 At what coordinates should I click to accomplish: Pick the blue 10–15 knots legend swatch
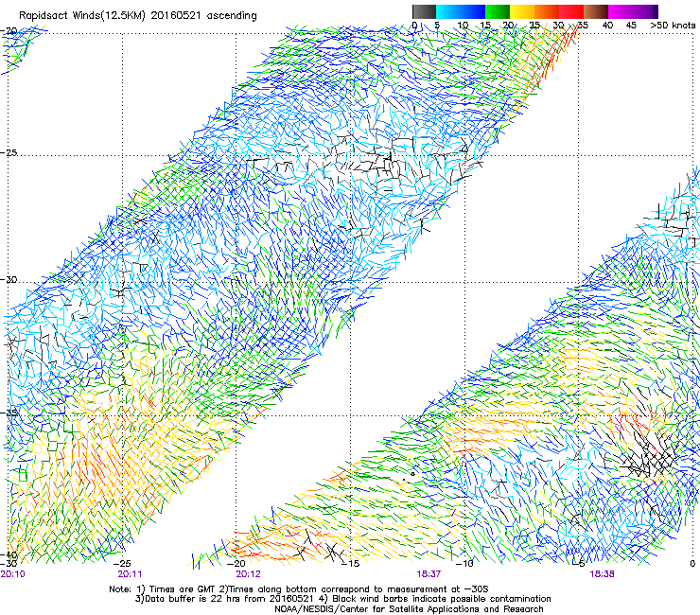[473, 11]
